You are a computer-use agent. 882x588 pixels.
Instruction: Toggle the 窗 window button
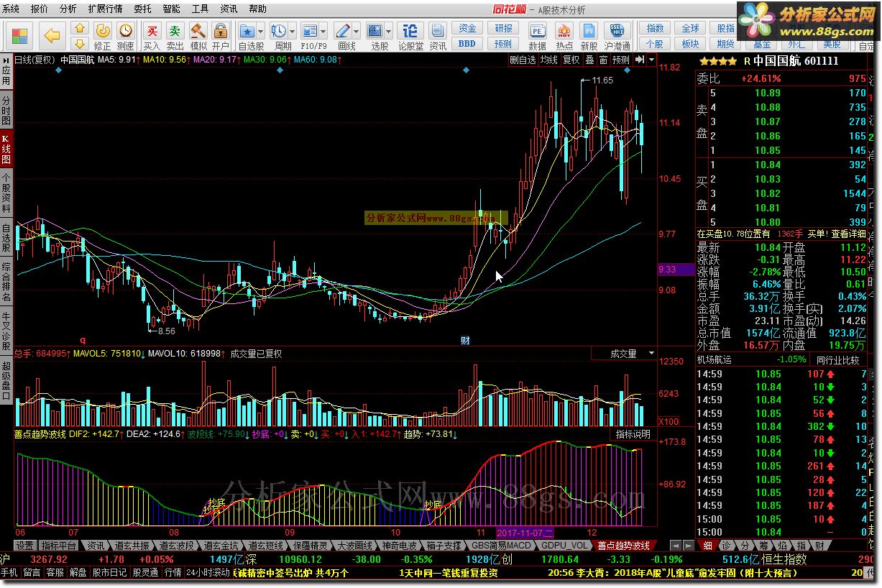tap(603, 60)
